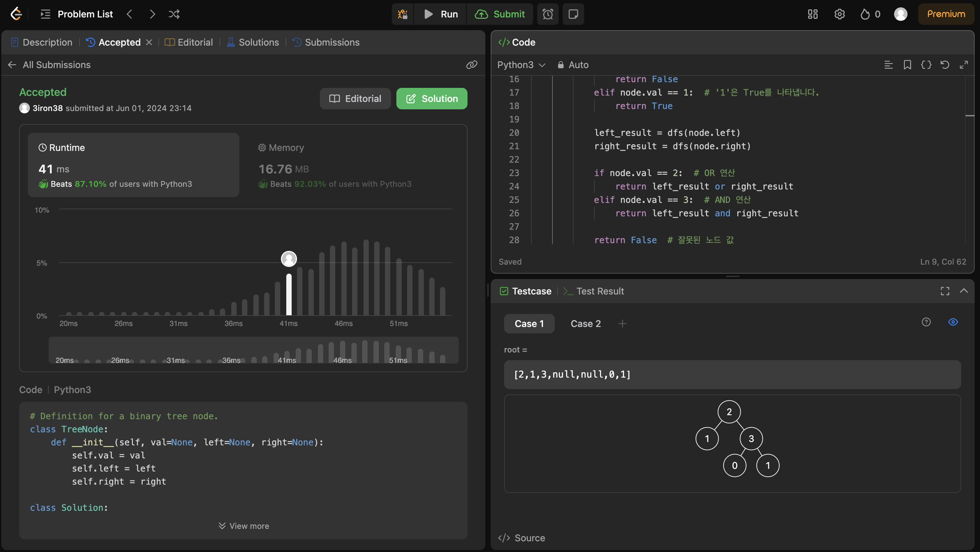This screenshot has width=980, height=552.
Task: Collapse the testcase panel with chevron
Action: 964,291
